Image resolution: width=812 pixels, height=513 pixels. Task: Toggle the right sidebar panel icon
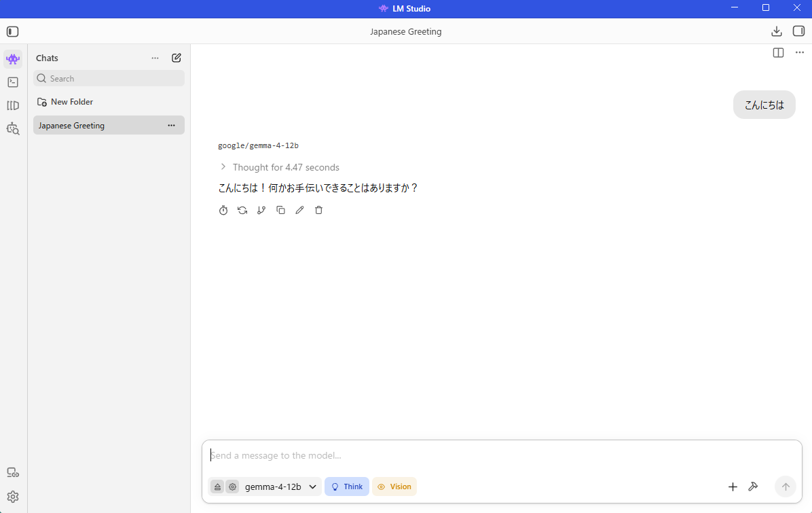click(798, 32)
